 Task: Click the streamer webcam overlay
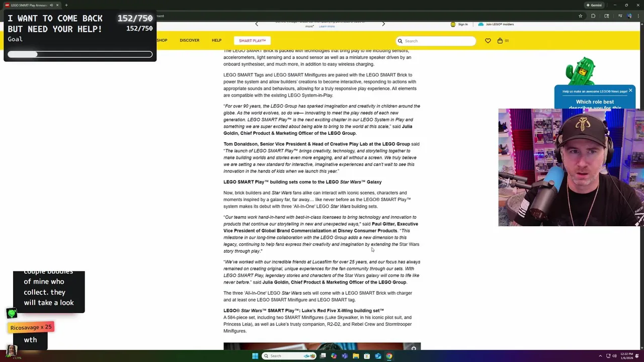pyautogui.click(x=571, y=167)
